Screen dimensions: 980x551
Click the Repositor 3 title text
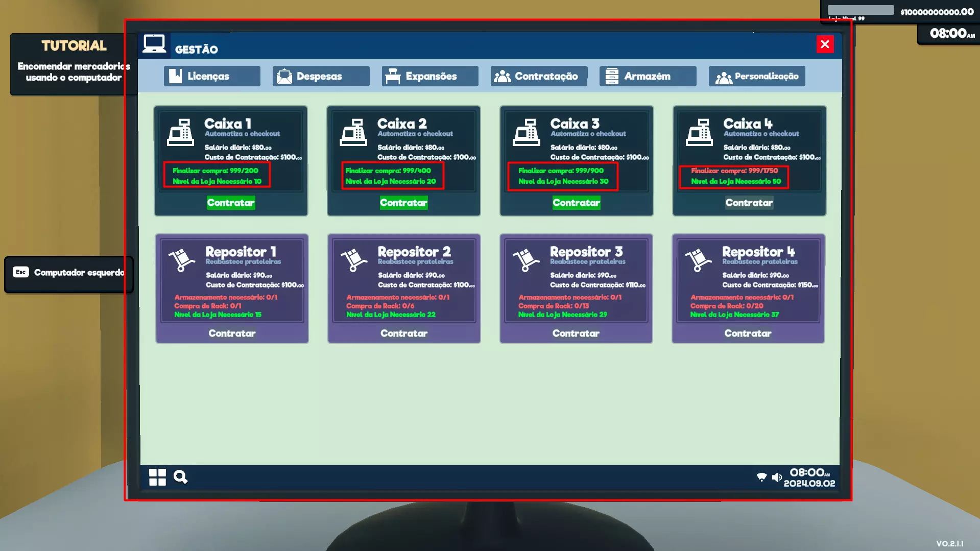[x=586, y=252]
